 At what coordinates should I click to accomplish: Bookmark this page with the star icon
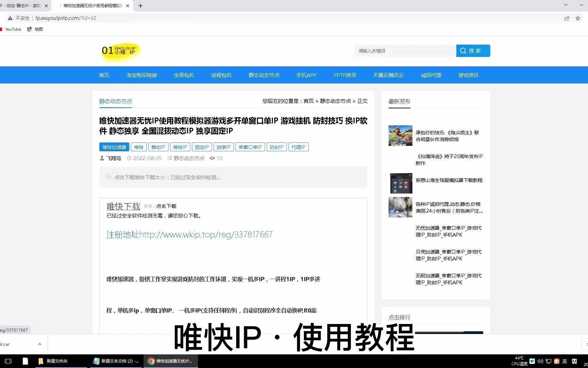(x=578, y=18)
